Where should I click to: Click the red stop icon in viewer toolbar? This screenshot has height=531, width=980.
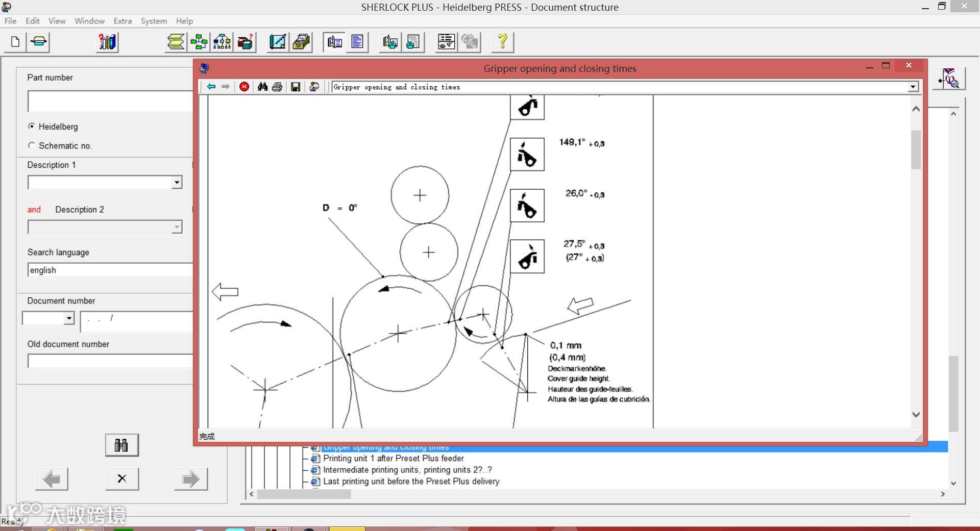[244, 87]
